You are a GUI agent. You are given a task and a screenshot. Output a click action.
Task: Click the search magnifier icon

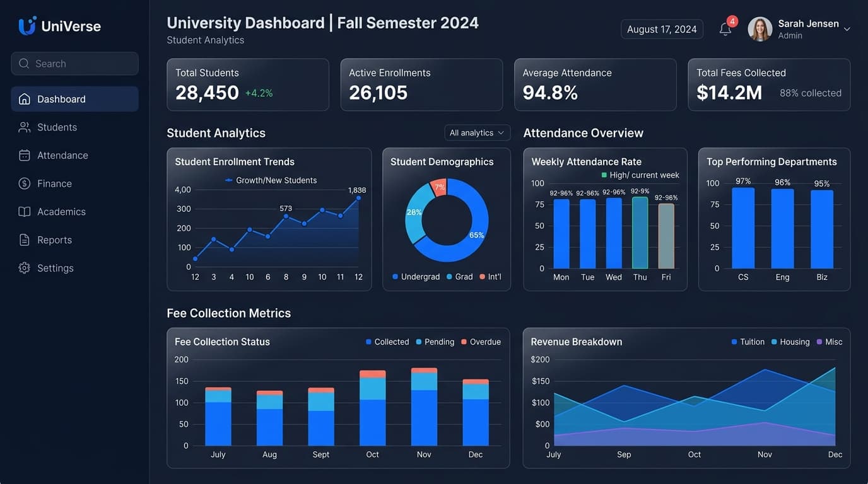pyautogui.click(x=25, y=64)
